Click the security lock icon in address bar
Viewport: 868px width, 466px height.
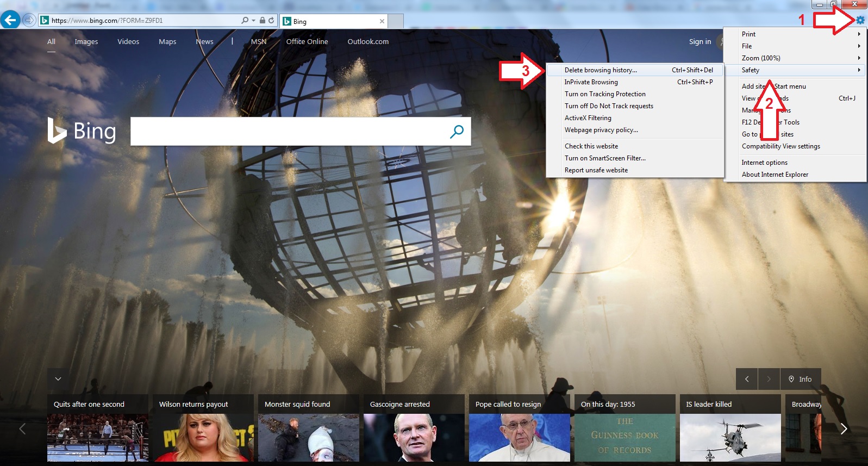tap(263, 20)
